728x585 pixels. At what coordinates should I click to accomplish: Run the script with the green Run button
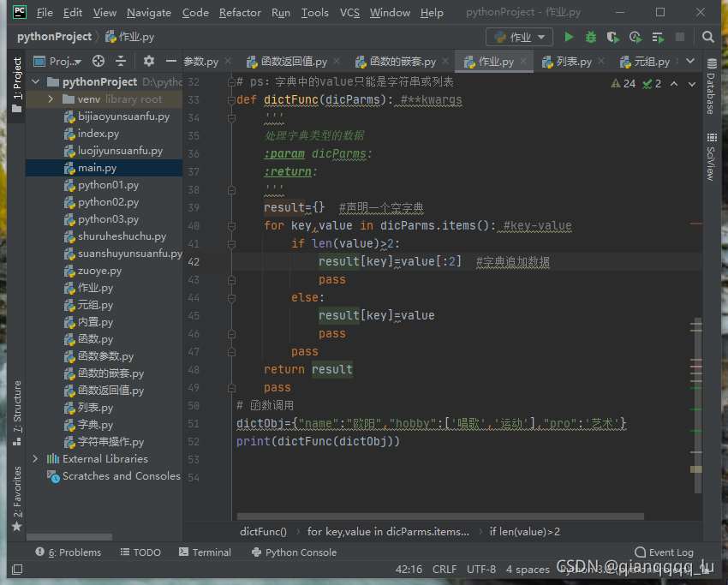pos(569,37)
